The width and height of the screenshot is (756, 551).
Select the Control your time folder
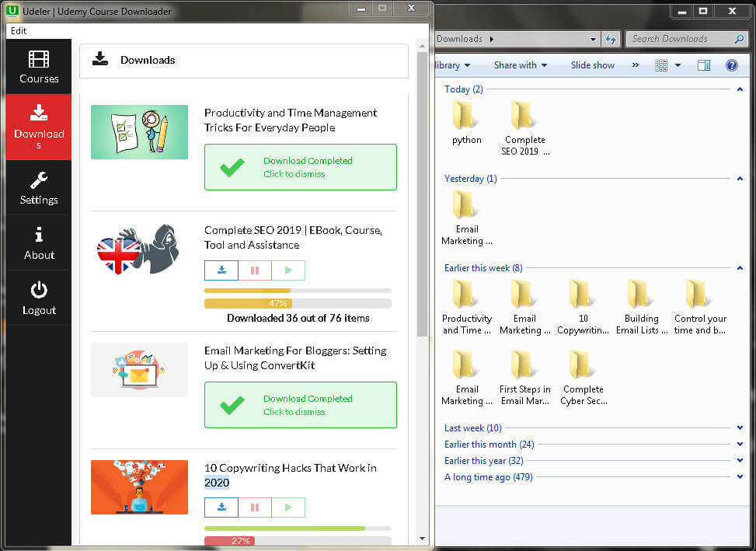pyautogui.click(x=699, y=307)
